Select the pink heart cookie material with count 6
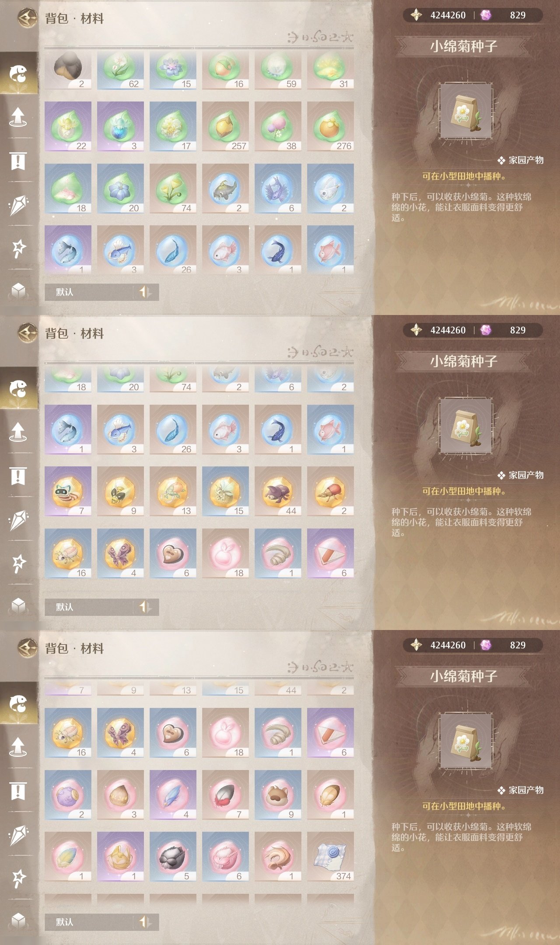This screenshot has width=560, height=945. coord(173,553)
